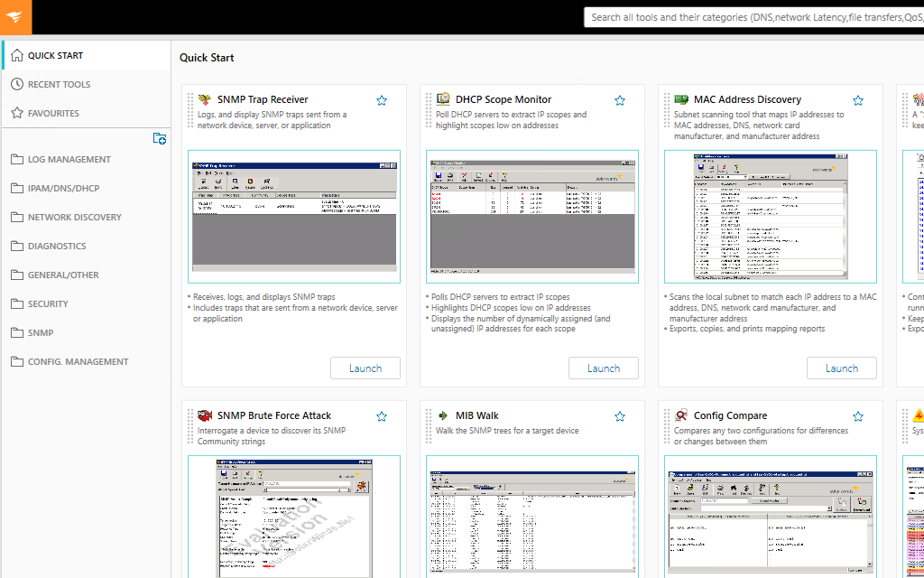924x578 pixels.
Task: Favorite the SNMP Trap Receiver with its star
Action: 381,100
